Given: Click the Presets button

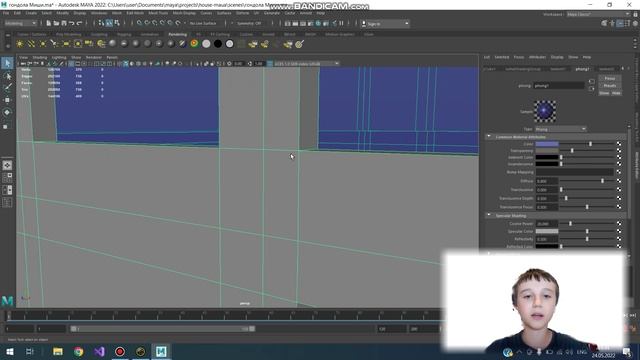Looking at the screenshot, I should point(610,86).
